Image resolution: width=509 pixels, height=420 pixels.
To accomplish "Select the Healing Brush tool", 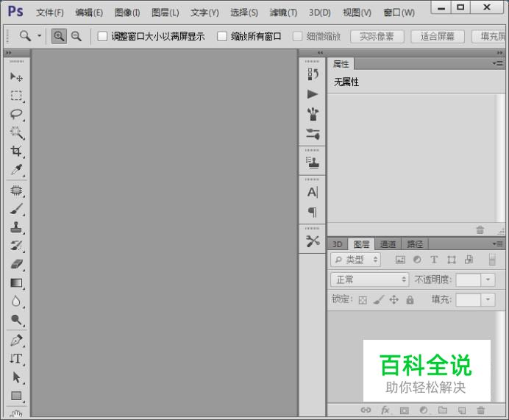I will [16, 191].
